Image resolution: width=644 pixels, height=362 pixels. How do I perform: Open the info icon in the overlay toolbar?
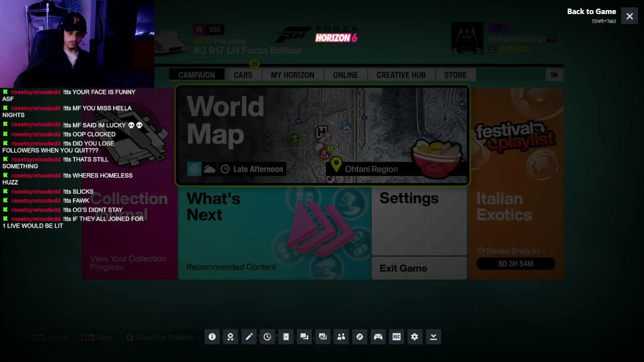pyautogui.click(x=212, y=337)
